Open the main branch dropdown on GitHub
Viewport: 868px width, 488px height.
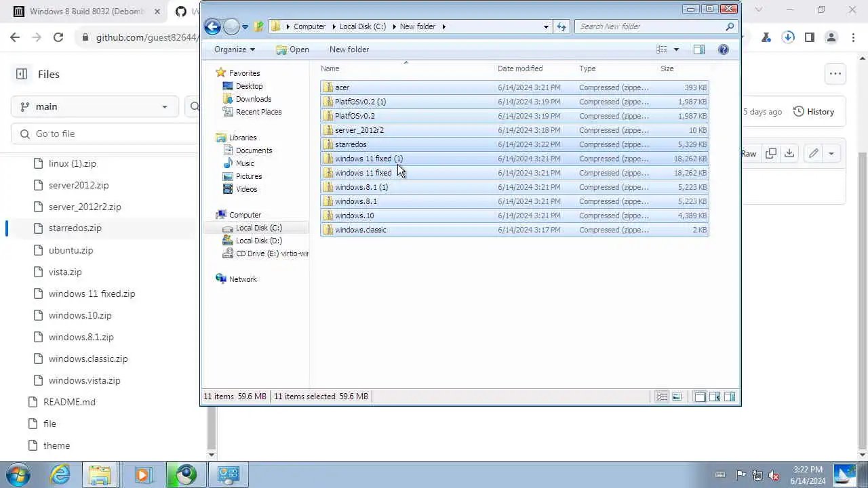pyautogui.click(x=94, y=106)
